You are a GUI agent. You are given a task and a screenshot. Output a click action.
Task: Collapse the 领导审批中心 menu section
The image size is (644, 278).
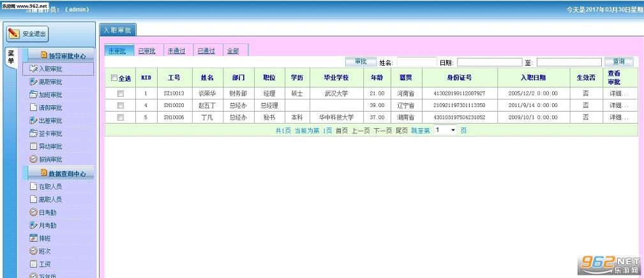tap(61, 55)
